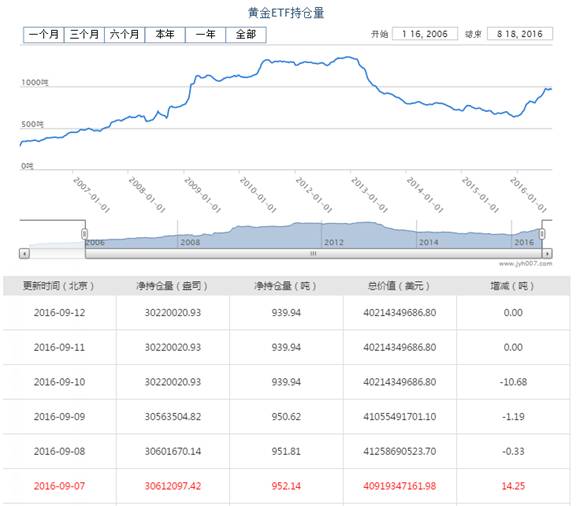This screenshot has height=506, width=576.
Task: Select the date cell 2016-09-12
Action: pyautogui.click(x=60, y=313)
